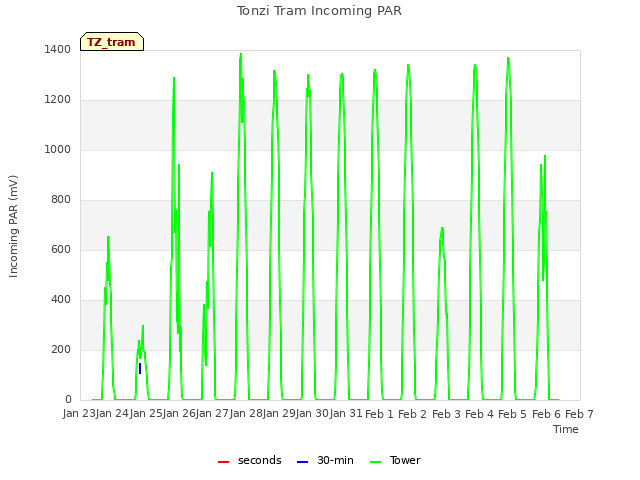Click the blue 30-min data mark on Jan 24
The height and width of the screenshot is (480, 640).
click(140, 369)
